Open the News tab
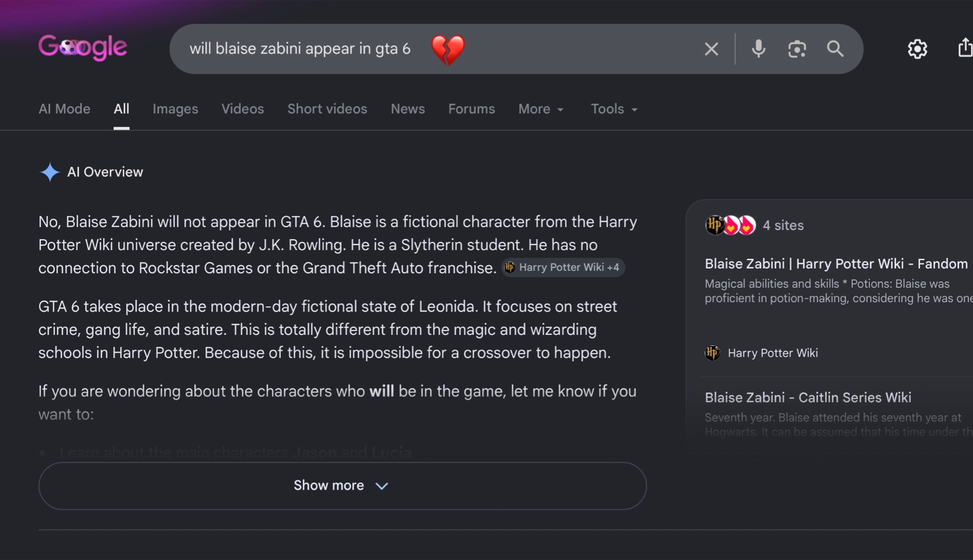 click(x=408, y=109)
